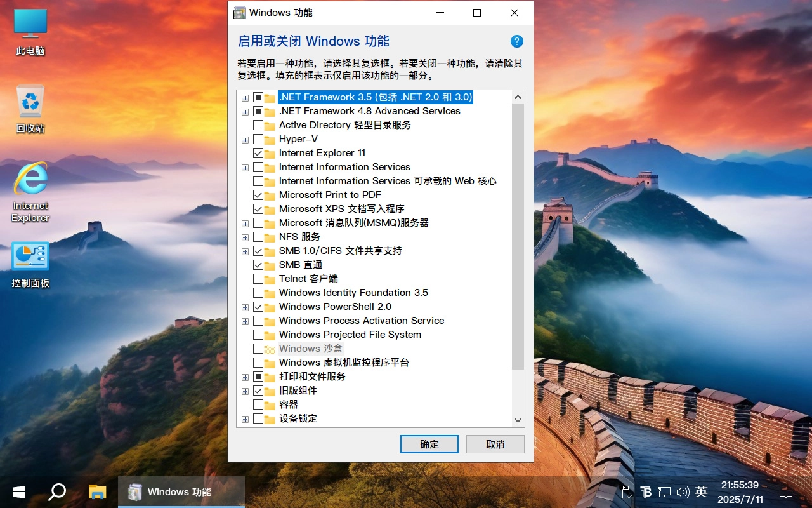
Task: Click the 取消 button
Action: (495, 444)
